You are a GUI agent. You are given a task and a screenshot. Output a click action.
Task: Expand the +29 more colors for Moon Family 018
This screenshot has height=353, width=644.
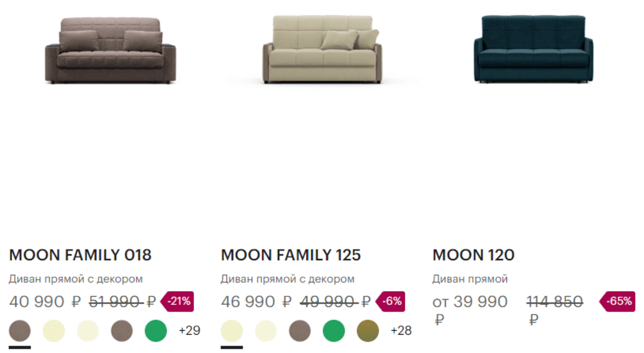point(190,331)
